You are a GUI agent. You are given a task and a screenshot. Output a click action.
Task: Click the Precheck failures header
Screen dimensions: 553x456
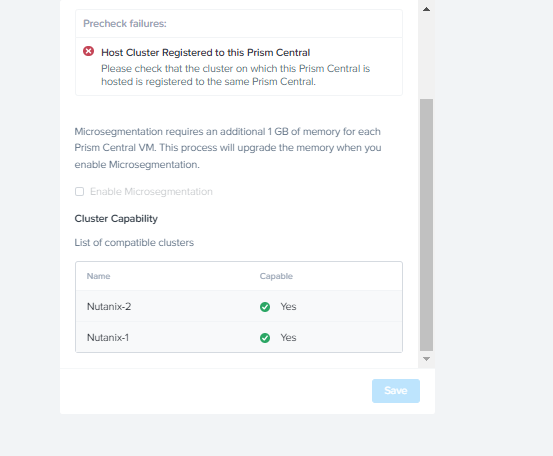point(125,24)
